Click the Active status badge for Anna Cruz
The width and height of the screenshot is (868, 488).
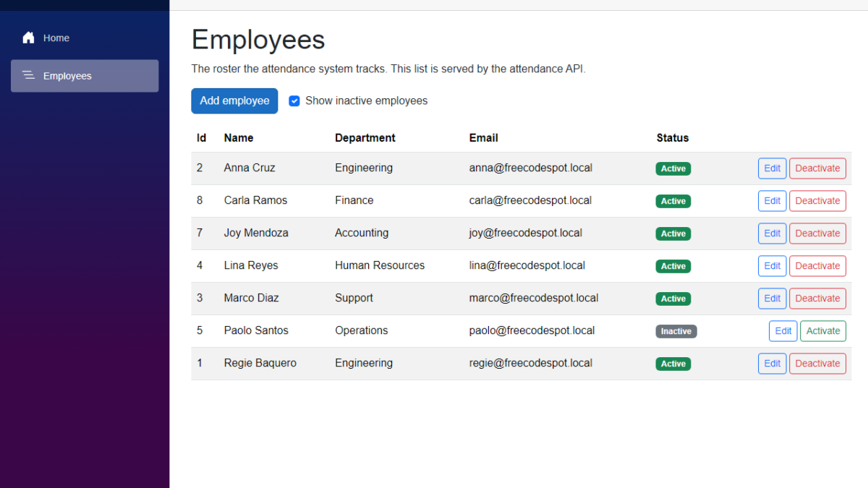coord(673,168)
